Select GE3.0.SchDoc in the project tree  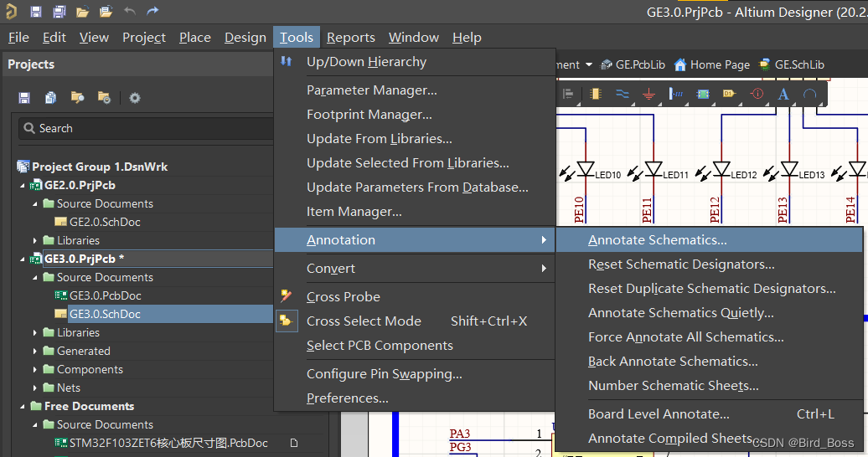click(x=105, y=314)
